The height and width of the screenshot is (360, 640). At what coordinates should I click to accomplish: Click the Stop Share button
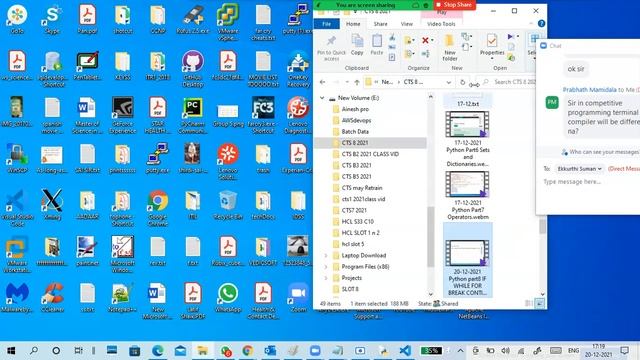pyautogui.click(x=454, y=5)
